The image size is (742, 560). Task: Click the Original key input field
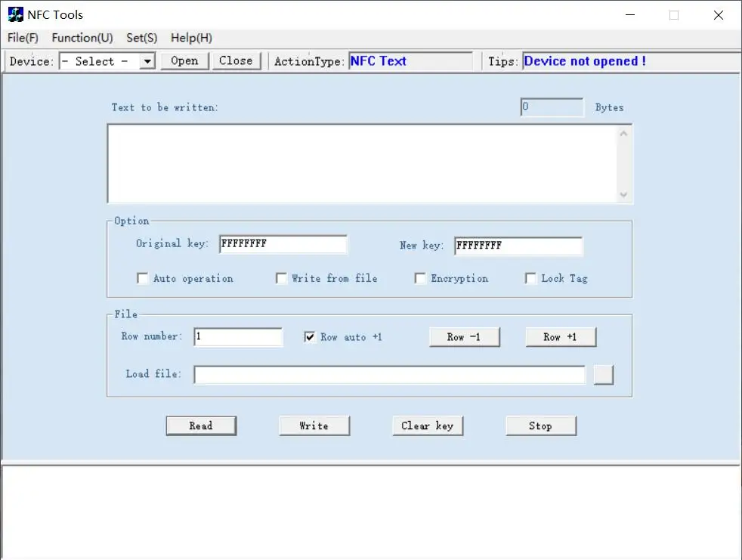(283, 244)
